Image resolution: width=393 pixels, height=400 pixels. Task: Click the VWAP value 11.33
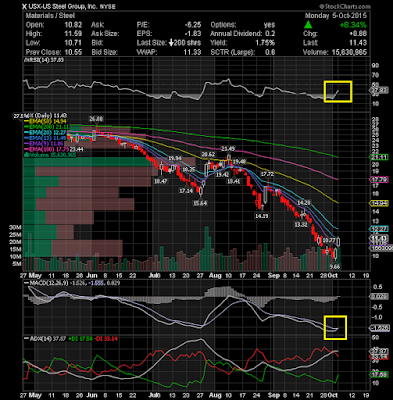(193, 52)
